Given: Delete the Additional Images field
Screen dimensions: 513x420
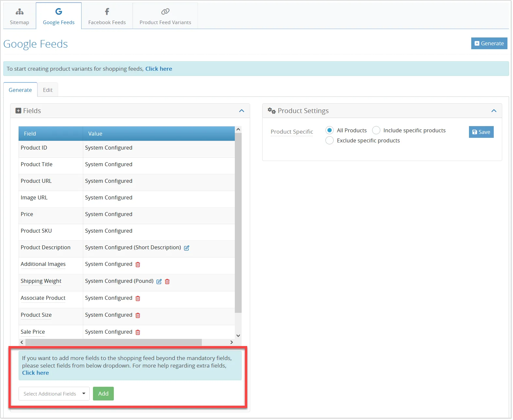Looking at the screenshot, I should [138, 265].
